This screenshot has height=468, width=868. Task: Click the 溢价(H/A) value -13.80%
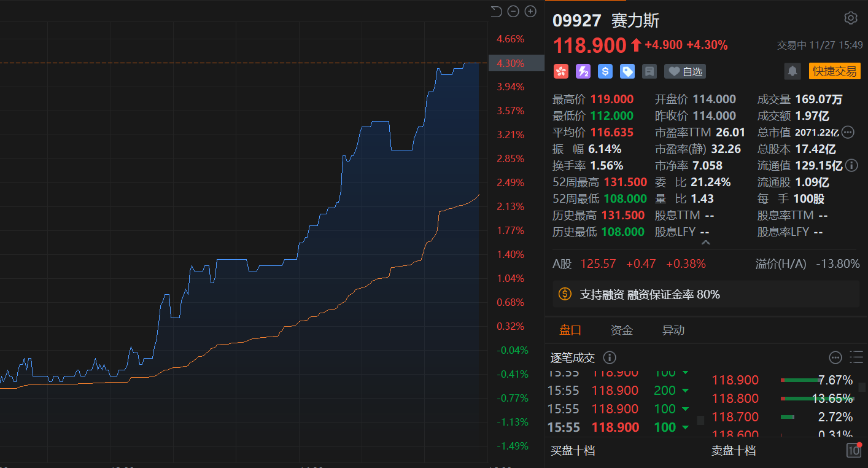click(838, 264)
